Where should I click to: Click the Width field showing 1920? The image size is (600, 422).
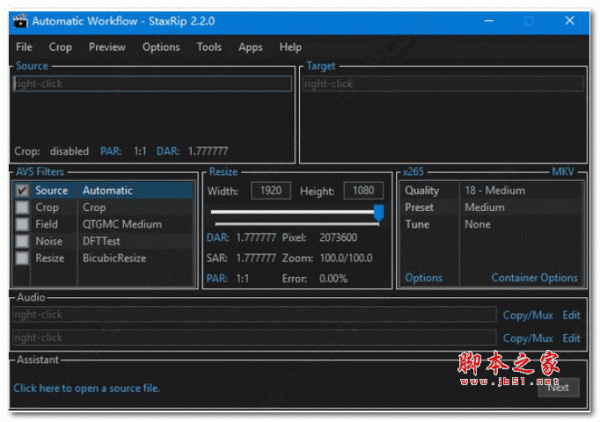click(271, 190)
